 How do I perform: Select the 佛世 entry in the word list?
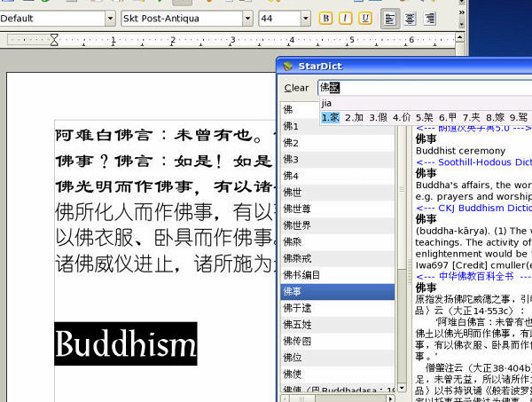(x=338, y=193)
